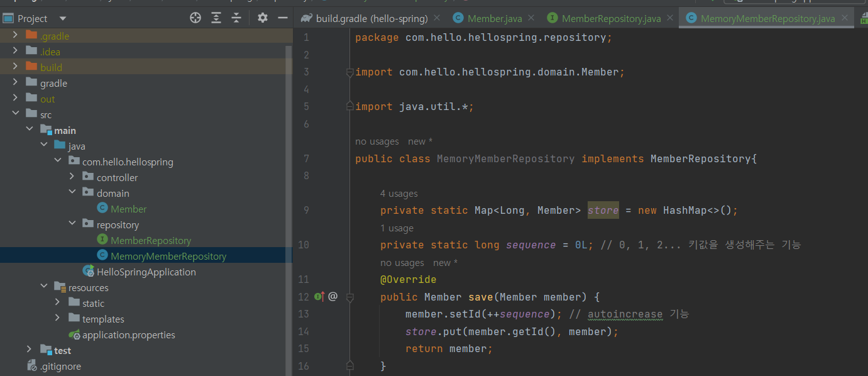This screenshot has height=376, width=868.
Task: Select the MemoryMemberRepository.java tab
Action: coord(767,18)
